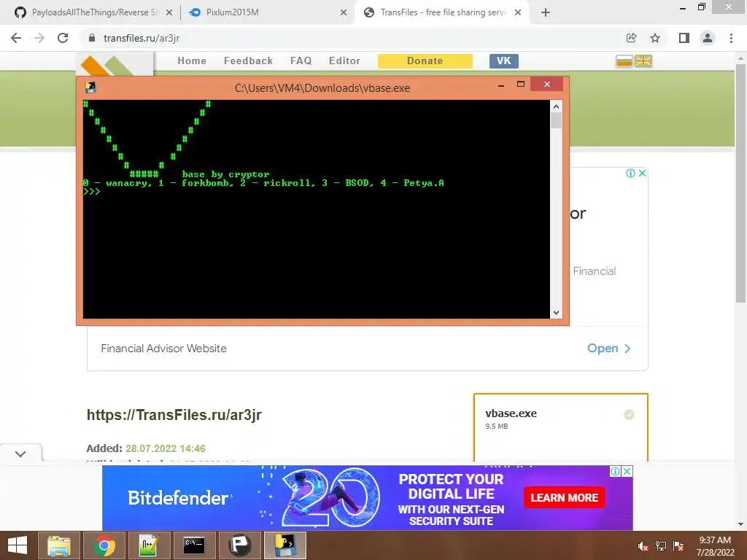Close the PayloadsAllTheThings tab
Image resolution: width=747 pixels, height=560 pixels.
(169, 13)
